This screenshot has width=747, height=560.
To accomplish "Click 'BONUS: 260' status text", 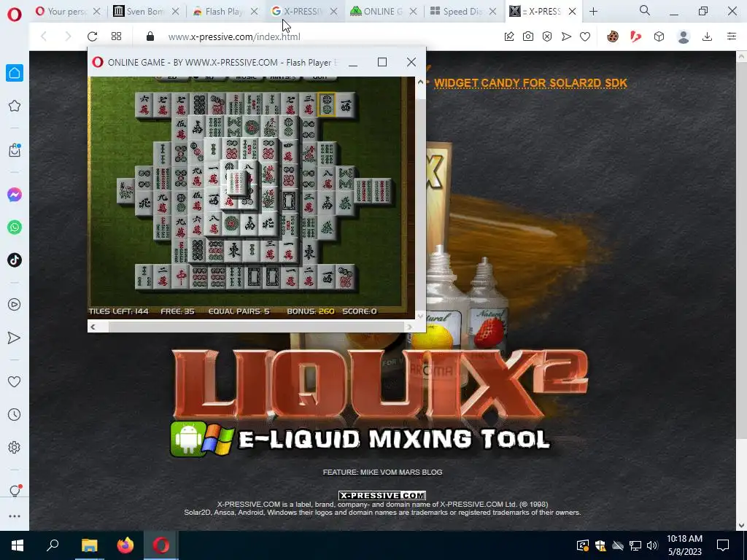I will [311, 311].
